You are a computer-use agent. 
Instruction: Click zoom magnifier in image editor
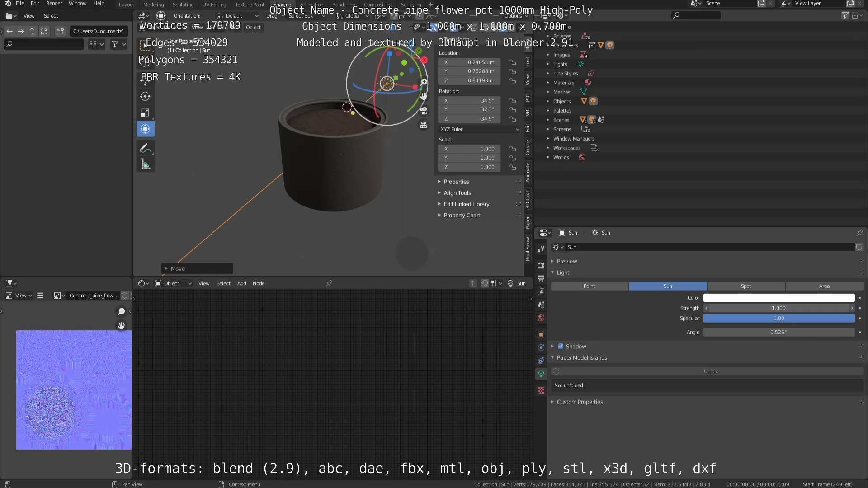(x=121, y=312)
